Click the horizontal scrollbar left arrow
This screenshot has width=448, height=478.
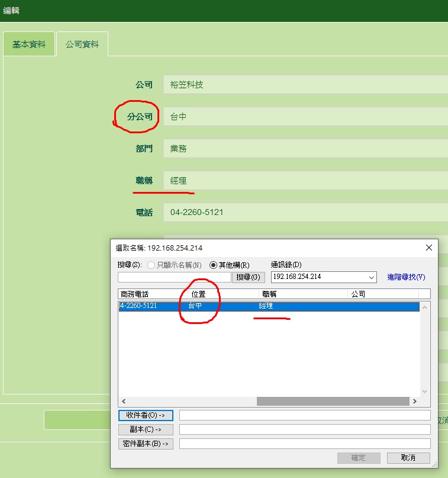pyautogui.click(x=123, y=401)
